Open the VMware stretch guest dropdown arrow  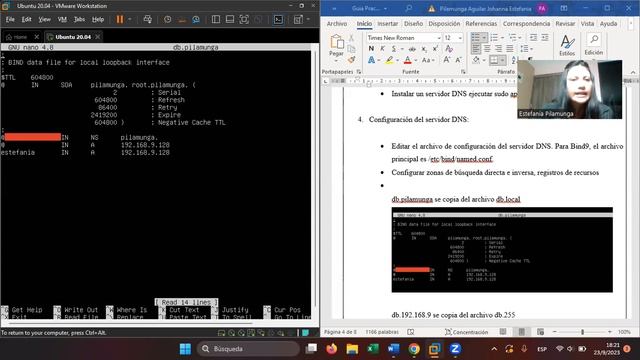pos(308,19)
